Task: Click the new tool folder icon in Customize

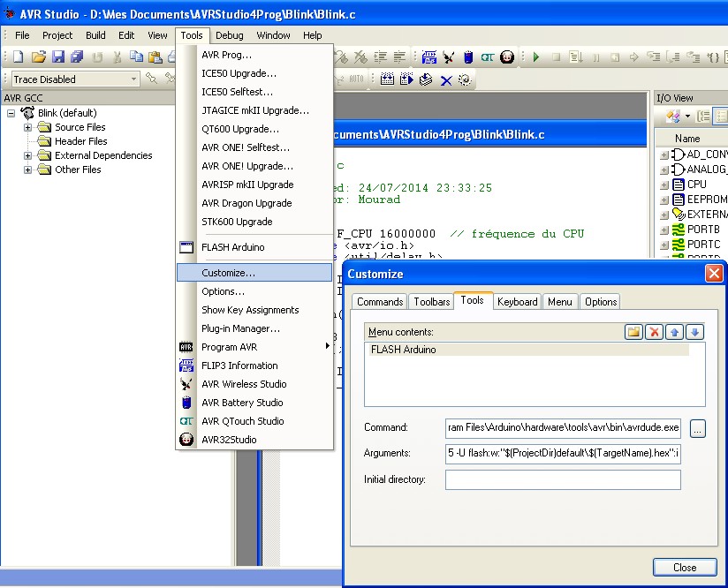Action: (633, 332)
